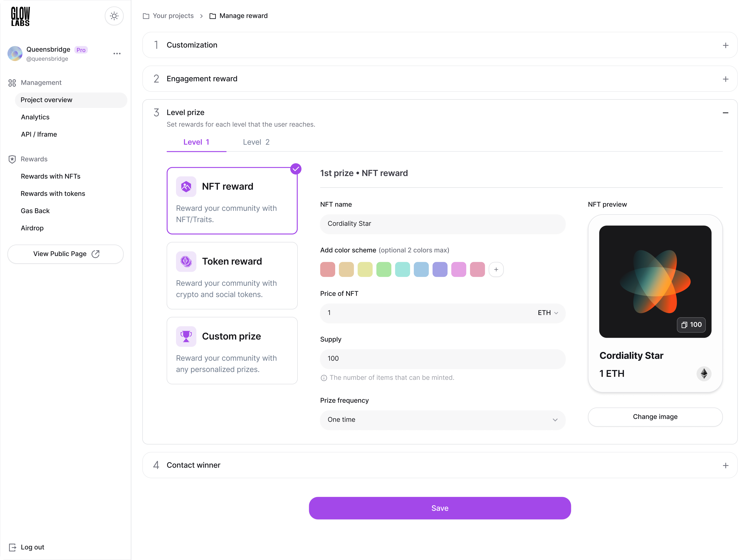Click the Save button

pyautogui.click(x=440, y=508)
